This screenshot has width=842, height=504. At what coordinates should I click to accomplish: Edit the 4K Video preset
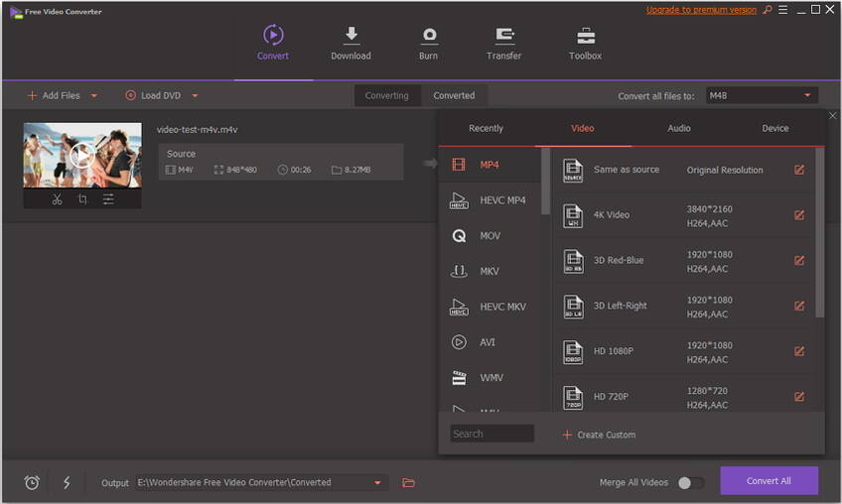[x=799, y=215]
